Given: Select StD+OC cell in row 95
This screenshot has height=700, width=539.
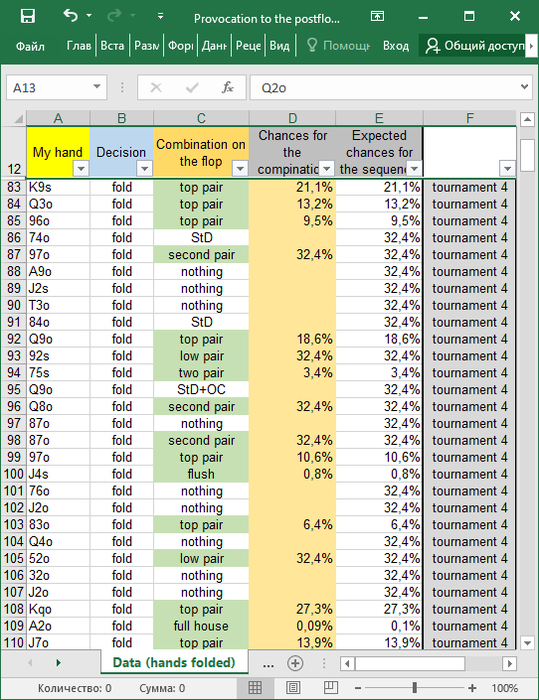Looking at the screenshot, I should [x=201, y=390].
